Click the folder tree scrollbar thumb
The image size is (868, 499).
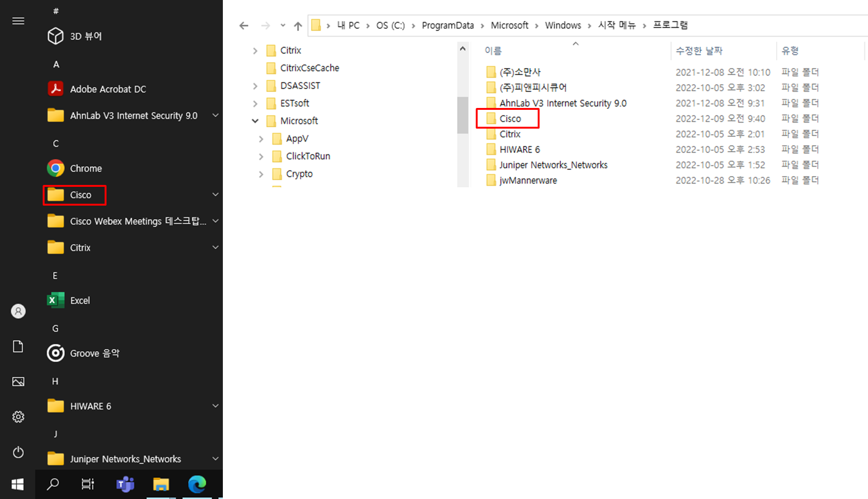tap(463, 115)
